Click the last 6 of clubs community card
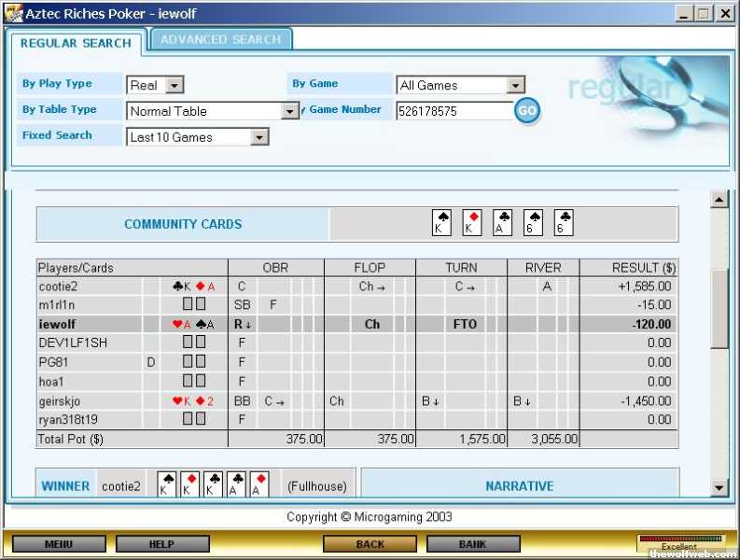 click(563, 223)
